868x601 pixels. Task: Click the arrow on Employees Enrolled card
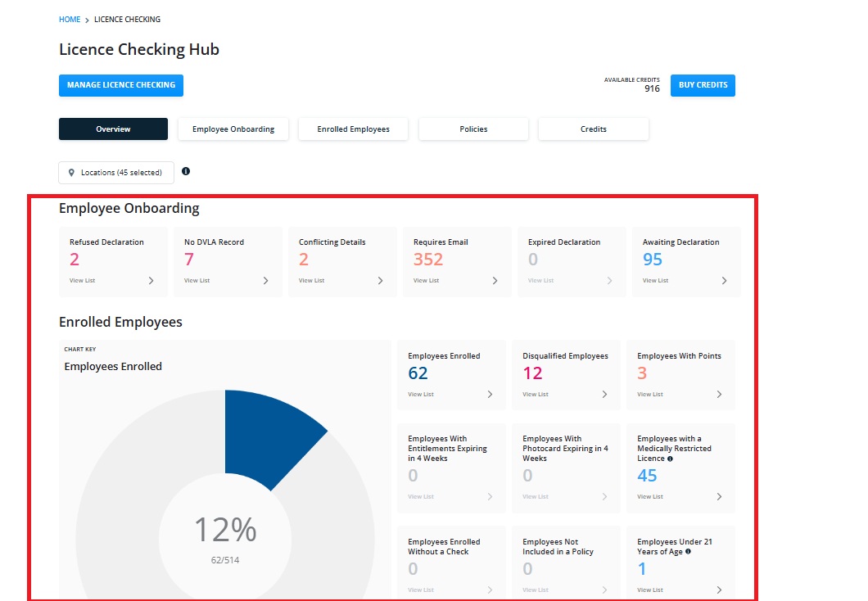point(490,395)
